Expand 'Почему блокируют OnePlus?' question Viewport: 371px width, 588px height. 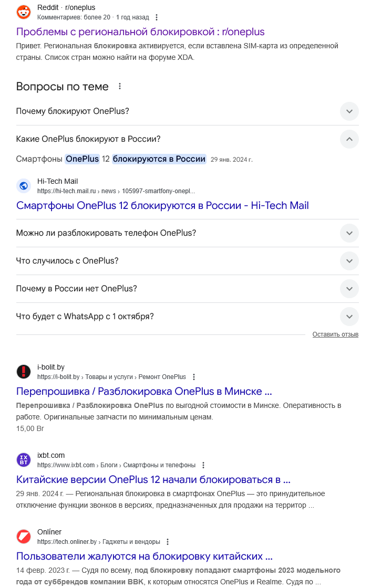[349, 111]
